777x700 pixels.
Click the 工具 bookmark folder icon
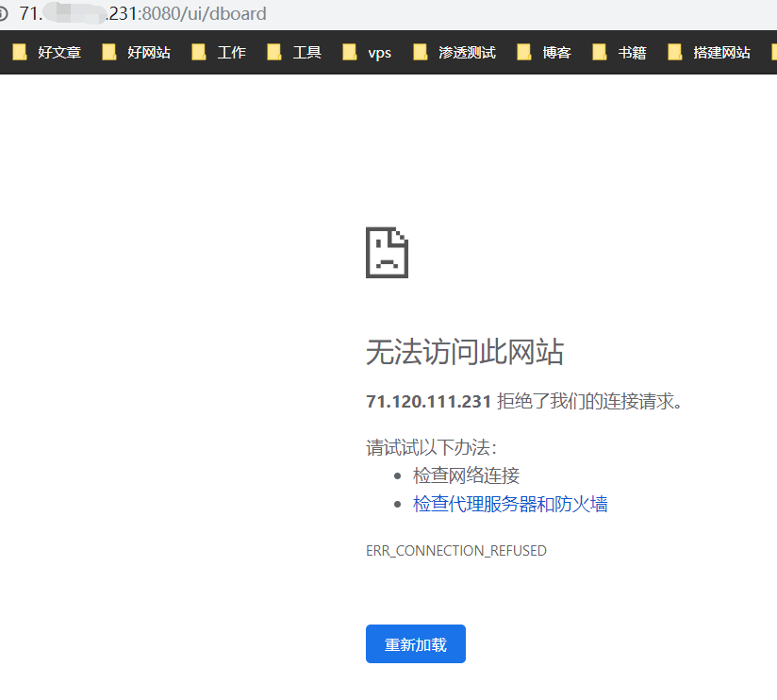click(274, 53)
